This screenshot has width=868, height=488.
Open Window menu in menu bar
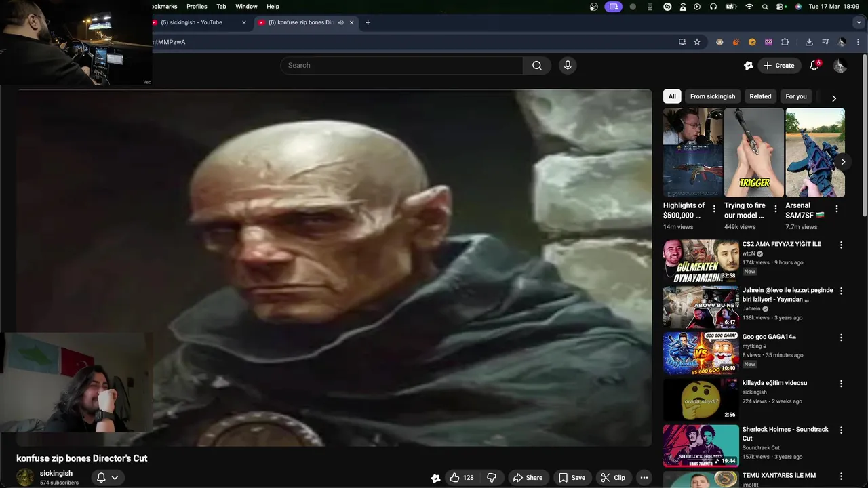[246, 6]
